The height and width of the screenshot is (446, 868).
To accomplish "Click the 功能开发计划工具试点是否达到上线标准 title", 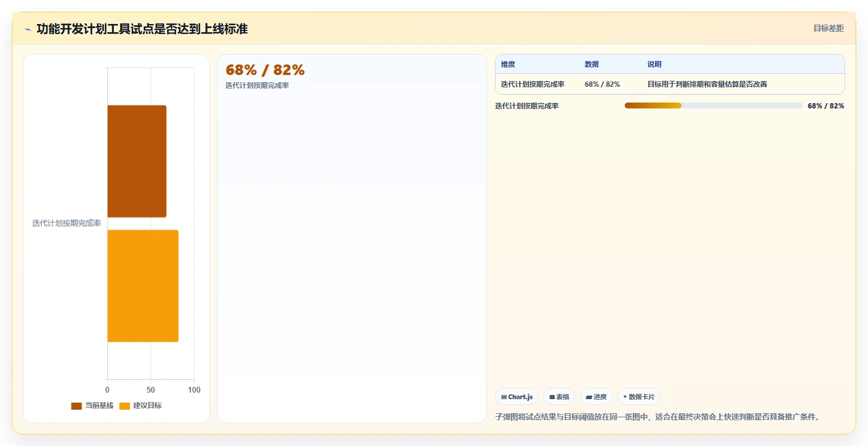I will 142,29.
